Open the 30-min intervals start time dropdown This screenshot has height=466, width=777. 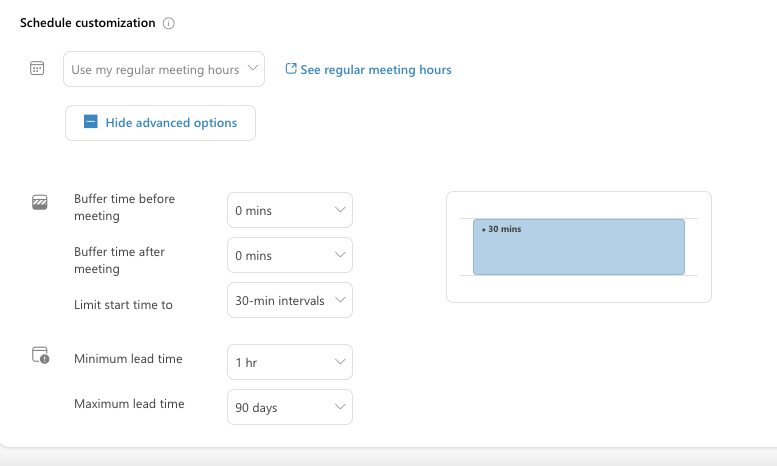click(x=290, y=300)
